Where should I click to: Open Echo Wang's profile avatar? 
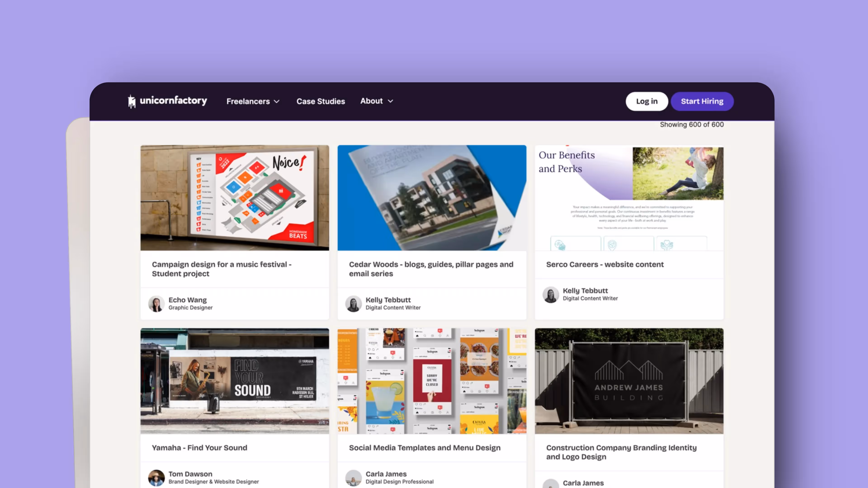point(156,303)
